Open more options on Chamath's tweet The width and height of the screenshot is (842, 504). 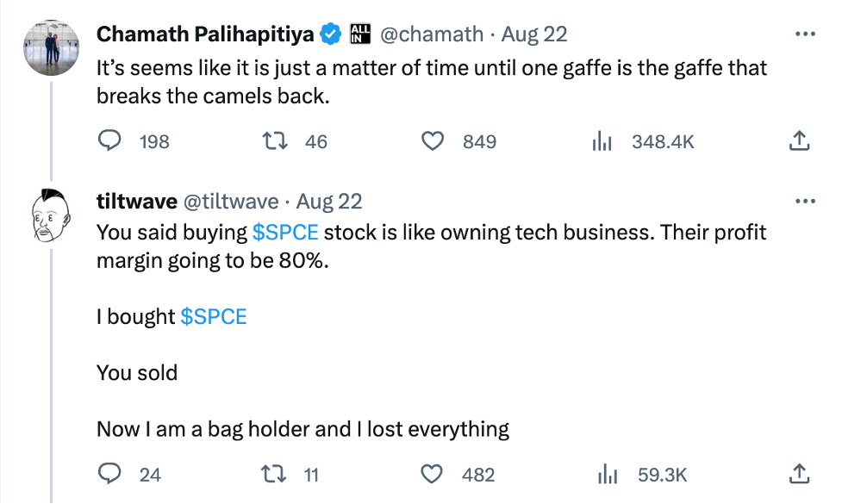coord(805,33)
